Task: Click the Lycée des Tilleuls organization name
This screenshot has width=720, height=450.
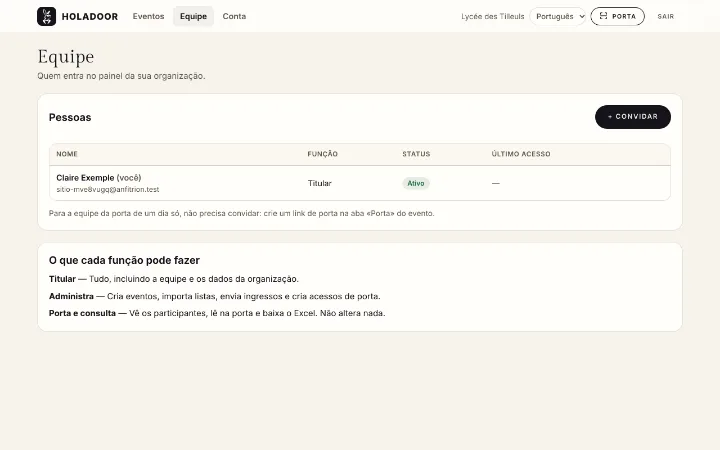Action: [x=493, y=17]
